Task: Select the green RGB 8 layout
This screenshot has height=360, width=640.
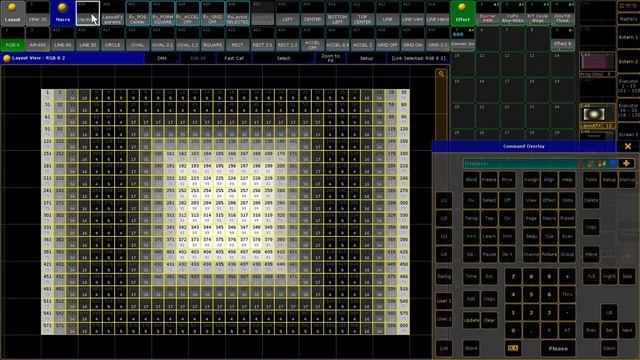Action: coord(13,39)
